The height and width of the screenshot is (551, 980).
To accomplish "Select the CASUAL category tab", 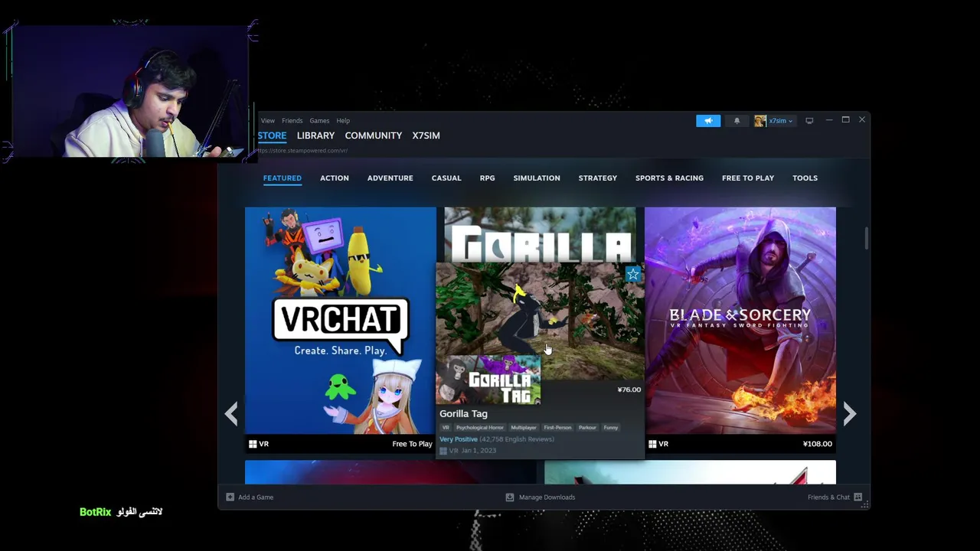I will pyautogui.click(x=446, y=178).
